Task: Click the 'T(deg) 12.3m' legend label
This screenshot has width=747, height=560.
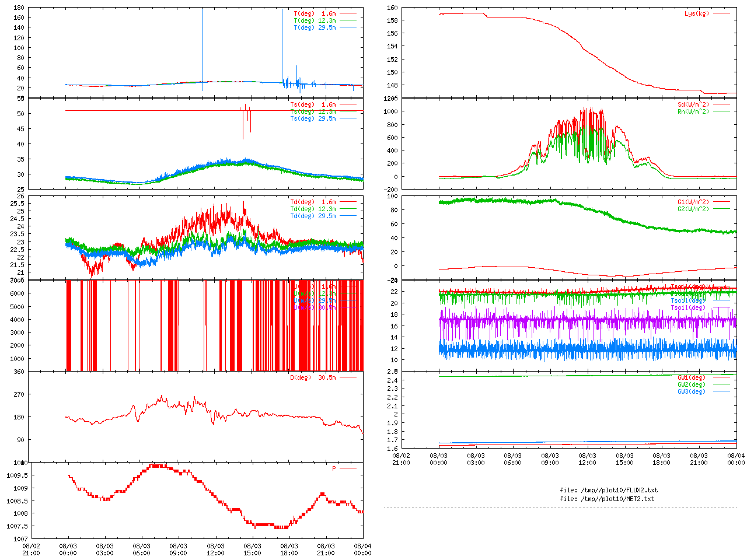Action: (315, 20)
